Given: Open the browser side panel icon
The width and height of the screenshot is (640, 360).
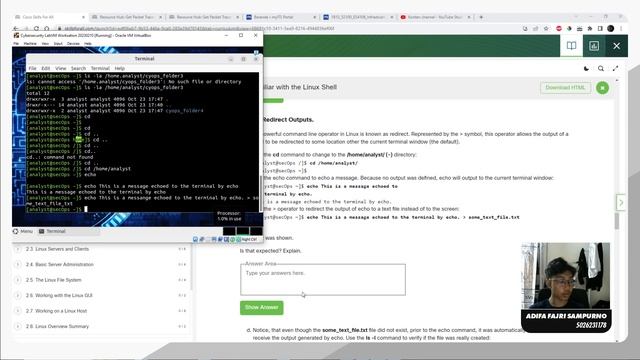Looking at the screenshot, I should tap(600, 29).
